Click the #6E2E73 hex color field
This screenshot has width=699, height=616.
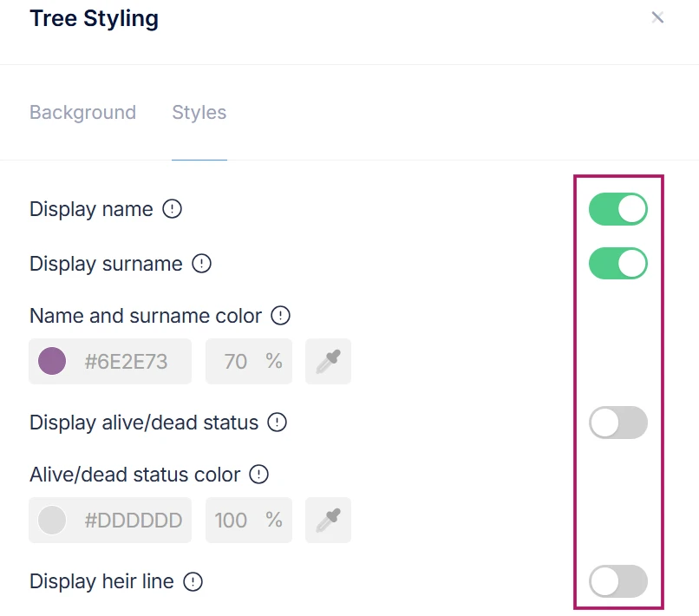pyautogui.click(x=126, y=361)
